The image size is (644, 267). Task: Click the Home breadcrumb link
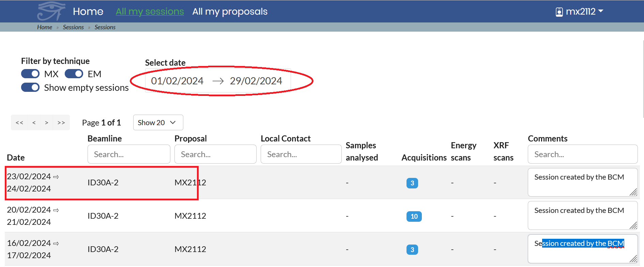(x=45, y=27)
